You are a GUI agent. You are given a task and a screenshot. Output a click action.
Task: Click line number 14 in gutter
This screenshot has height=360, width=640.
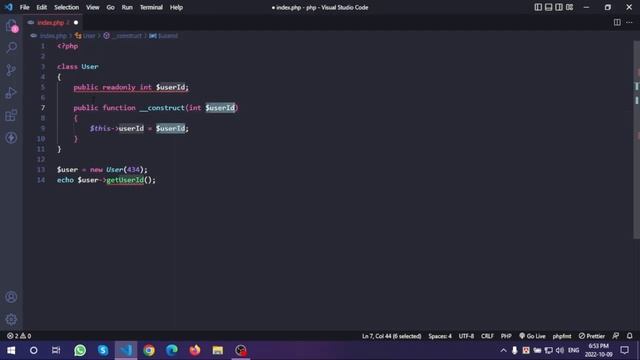tap(41, 180)
